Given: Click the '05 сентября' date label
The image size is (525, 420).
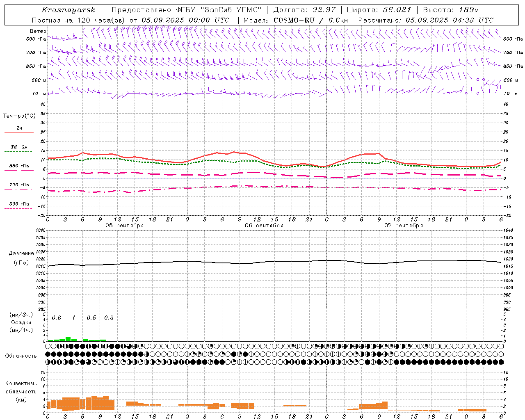Looking at the screenshot, I should coord(125,226).
